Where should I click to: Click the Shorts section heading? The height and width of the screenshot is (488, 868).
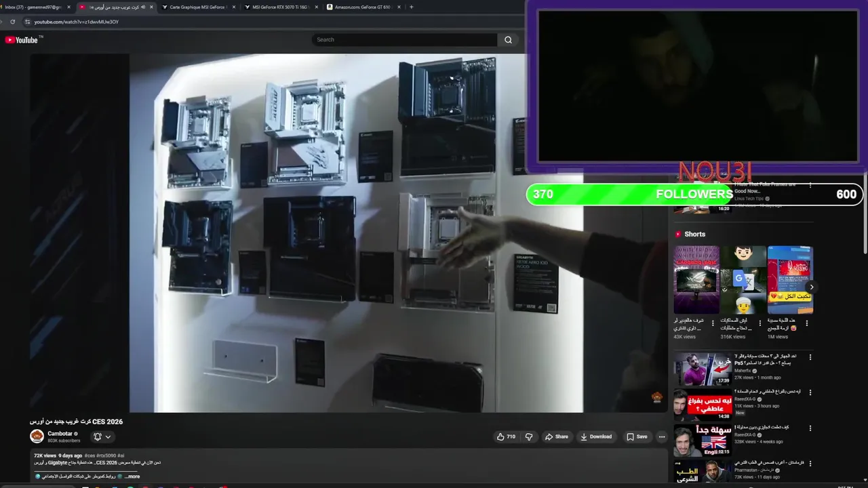pyautogui.click(x=694, y=235)
